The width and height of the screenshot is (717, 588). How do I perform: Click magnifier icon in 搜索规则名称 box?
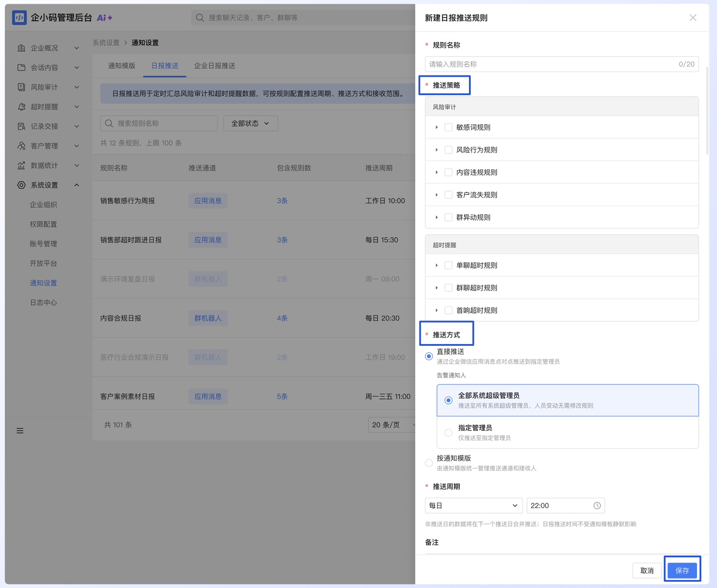click(109, 123)
